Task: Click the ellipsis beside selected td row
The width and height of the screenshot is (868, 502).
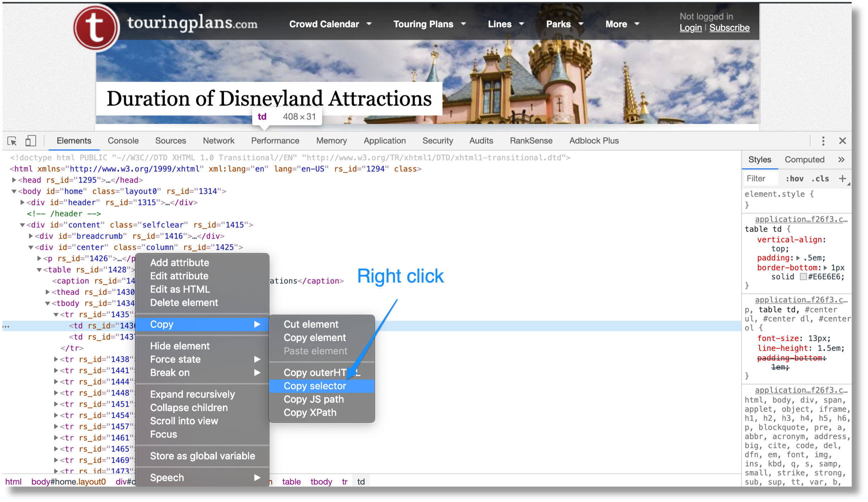Action: pos(6,326)
